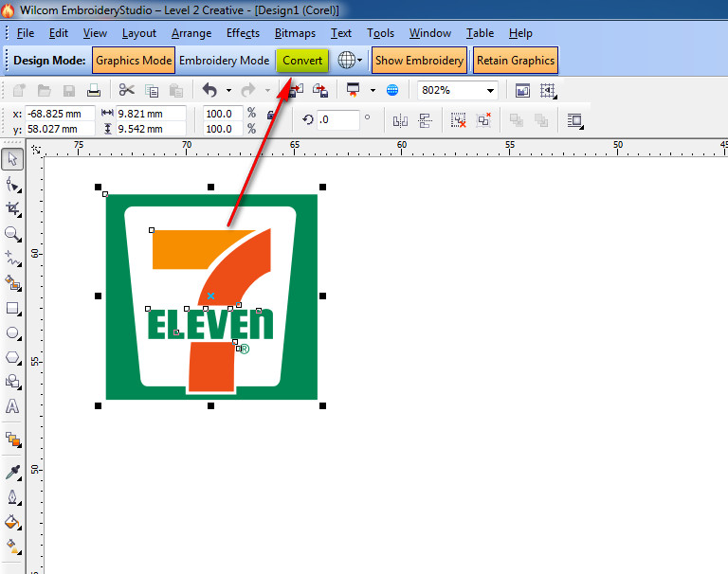Click the object width field 9.821 mm
The image size is (728, 574).
click(151, 114)
